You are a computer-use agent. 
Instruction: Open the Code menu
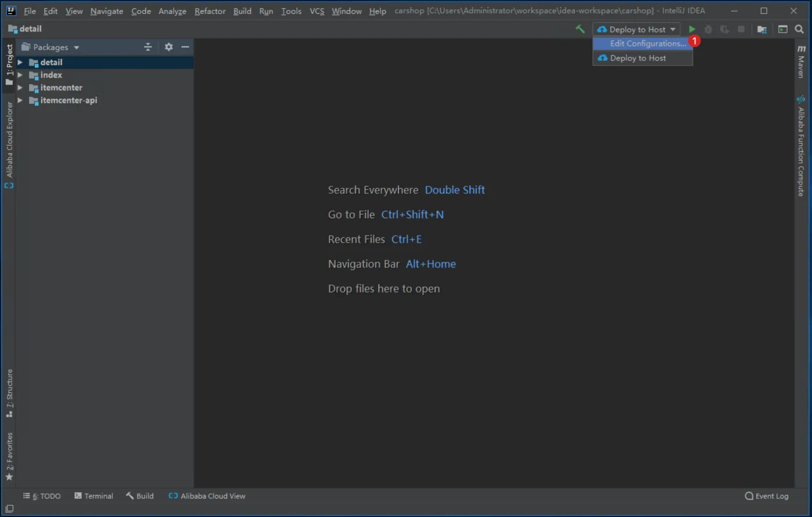(141, 11)
